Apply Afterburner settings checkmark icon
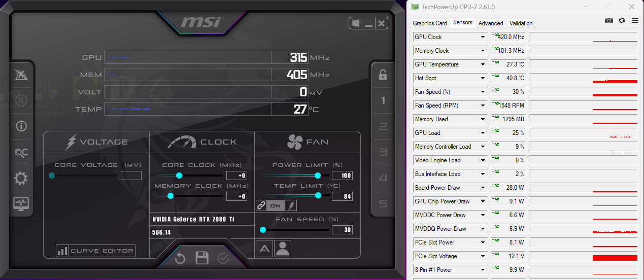The image size is (644, 280). pos(223,259)
